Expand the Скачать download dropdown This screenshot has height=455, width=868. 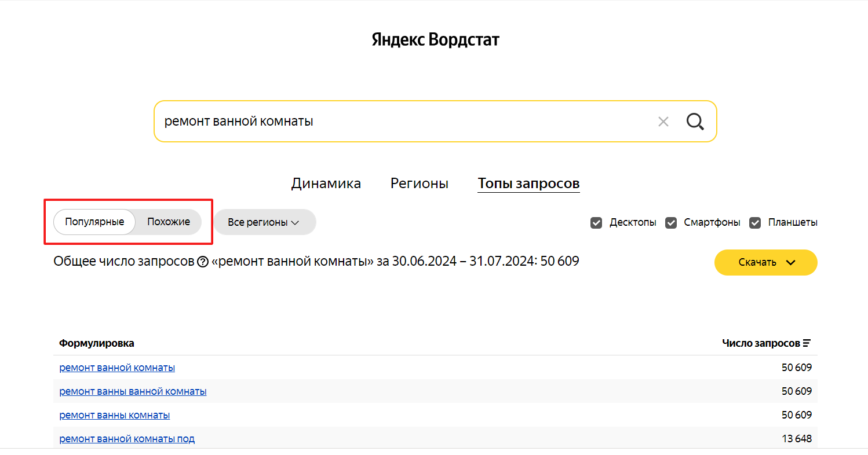coord(766,262)
